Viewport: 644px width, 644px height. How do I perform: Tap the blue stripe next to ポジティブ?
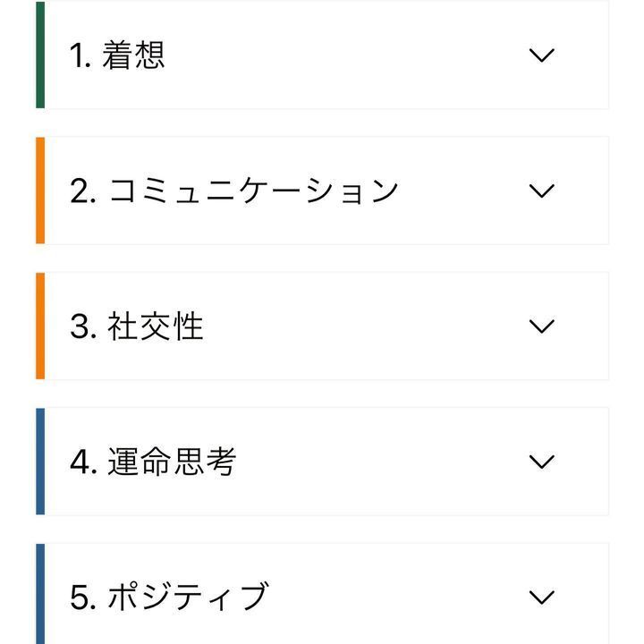point(40,595)
